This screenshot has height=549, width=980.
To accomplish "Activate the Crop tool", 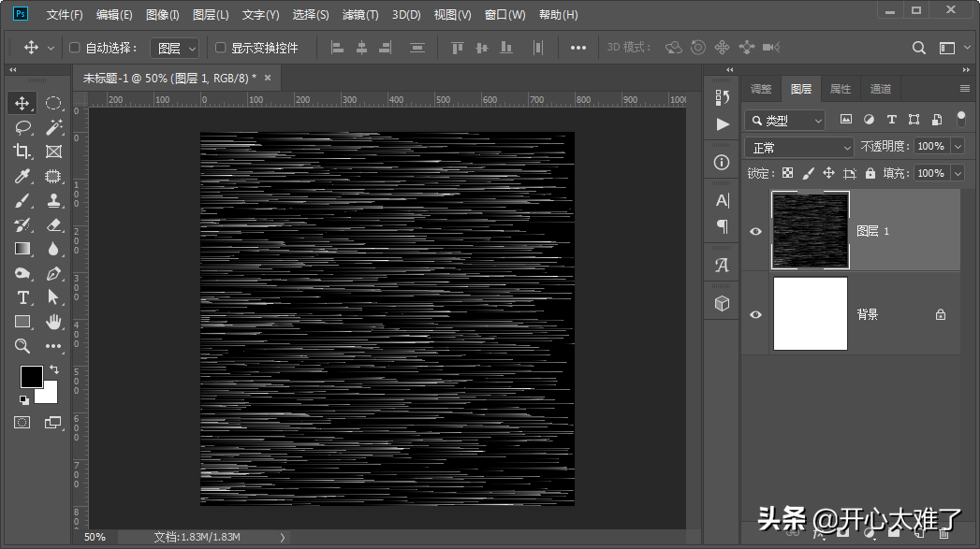I will pyautogui.click(x=22, y=152).
